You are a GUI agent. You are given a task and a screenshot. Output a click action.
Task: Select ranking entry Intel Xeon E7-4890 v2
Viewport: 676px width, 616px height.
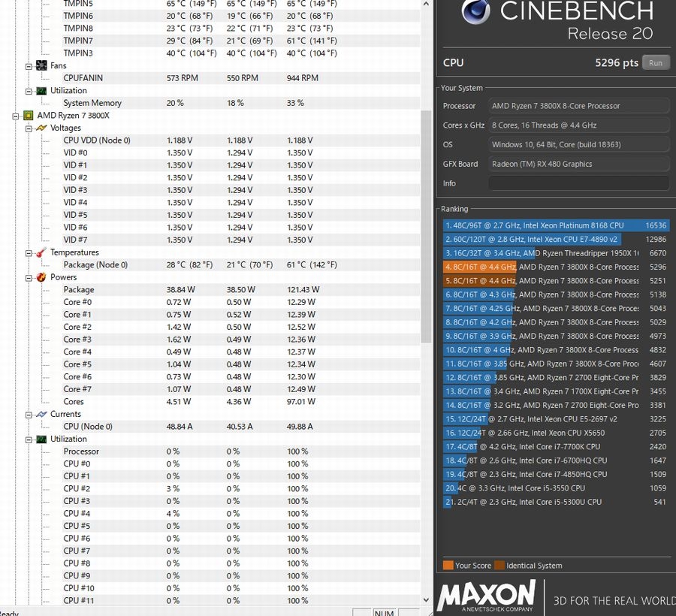pyautogui.click(x=555, y=239)
